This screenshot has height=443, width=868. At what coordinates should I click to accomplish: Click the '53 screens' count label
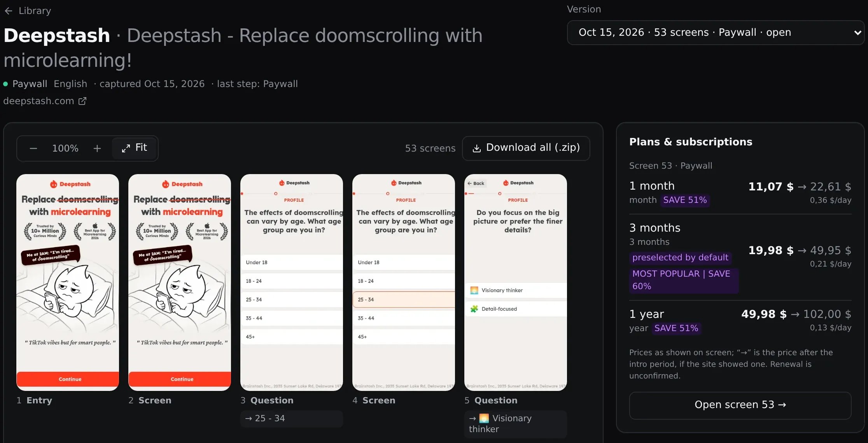(x=430, y=148)
